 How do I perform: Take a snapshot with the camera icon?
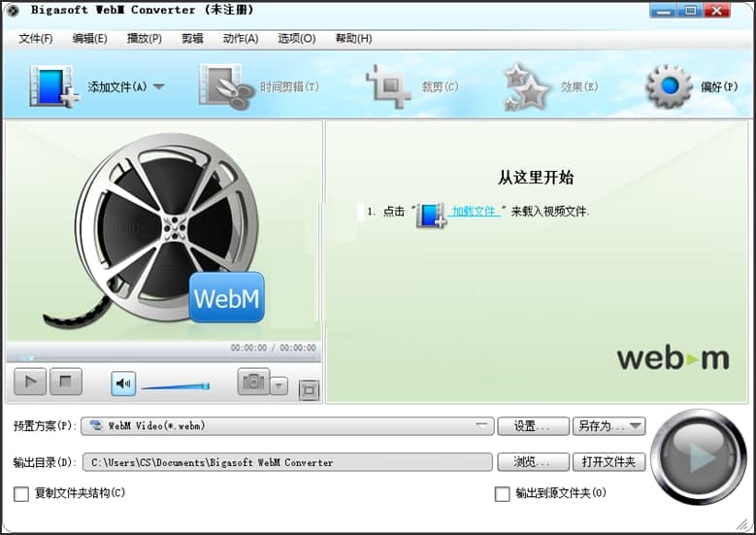pyautogui.click(x=253, y=382)
